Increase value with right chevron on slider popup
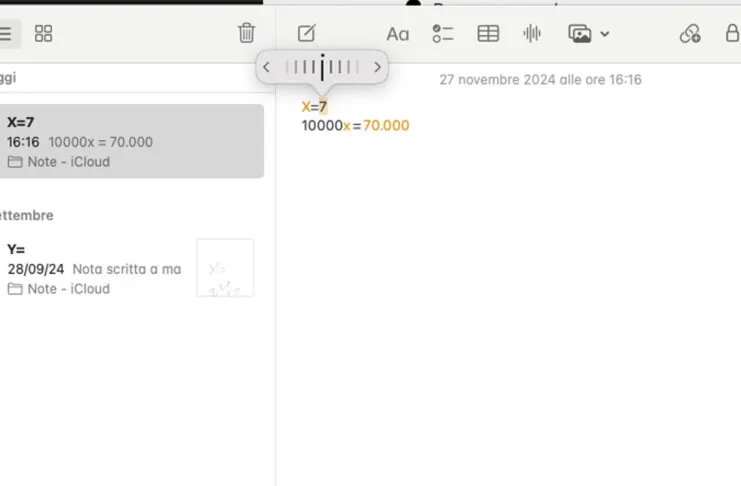The height and width of the screenshot is (486, 741). click(x=377, y=67)
